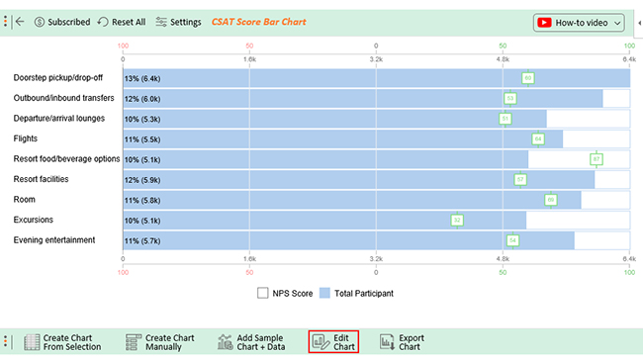The image size is (643, 364).
Task: Click the score marker 87 on the food/beverage bar
Action: pos(597,159)
